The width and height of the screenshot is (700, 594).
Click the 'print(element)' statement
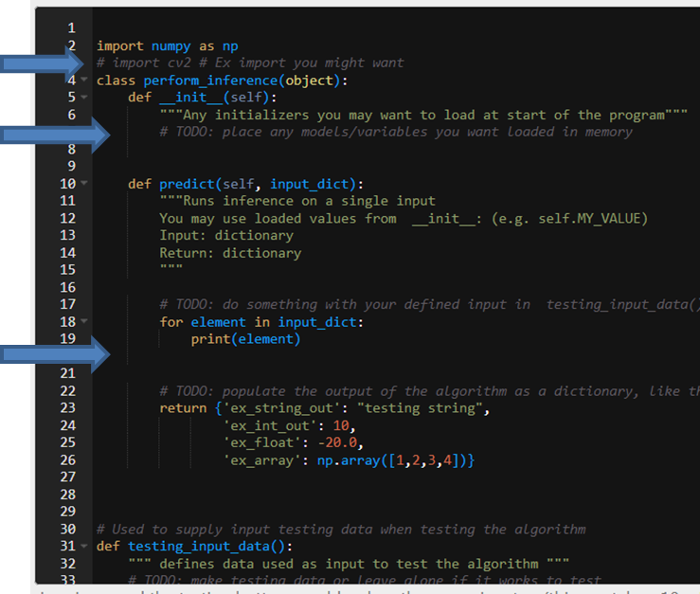point(245,339)
